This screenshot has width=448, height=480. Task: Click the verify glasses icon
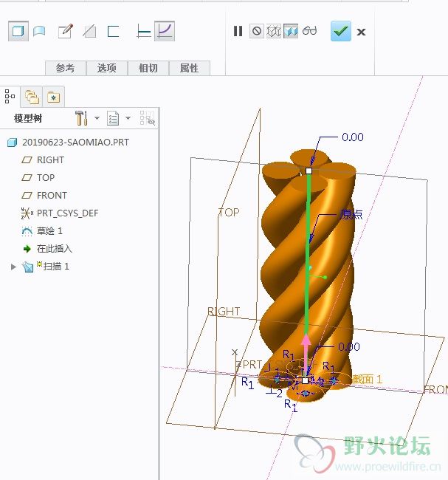click(309, 30)
